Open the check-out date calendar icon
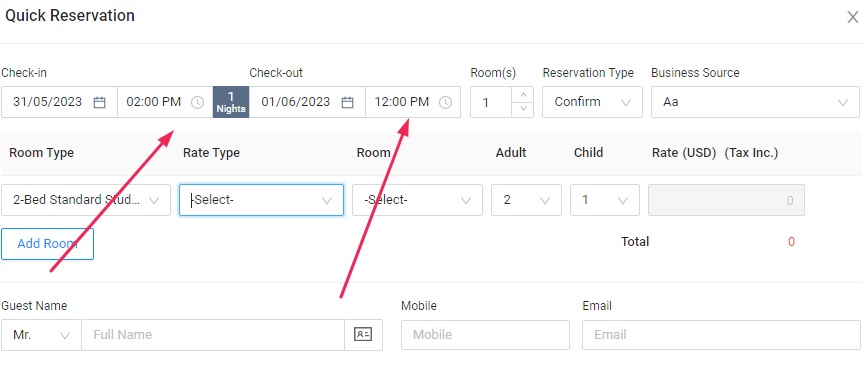Image resolution: width=864 pixels, height=376 pixels. (x=347, y=102)
